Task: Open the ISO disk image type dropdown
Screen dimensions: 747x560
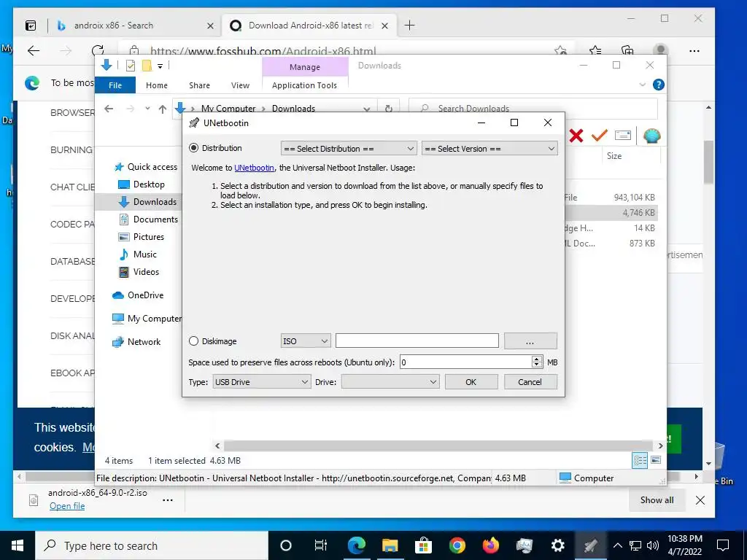Action: (x=306, y=341)
